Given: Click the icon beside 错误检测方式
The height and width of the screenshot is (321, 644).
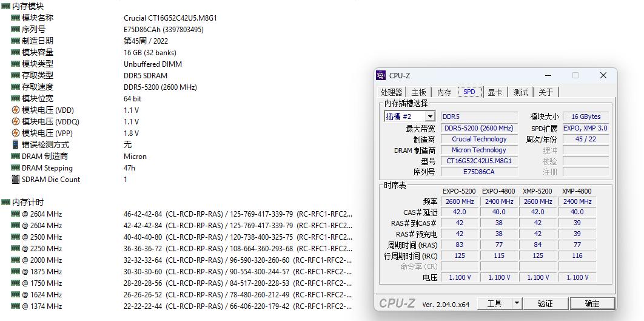Looking at the screenshot, I should pyautogui.click(x=15, y=144).
